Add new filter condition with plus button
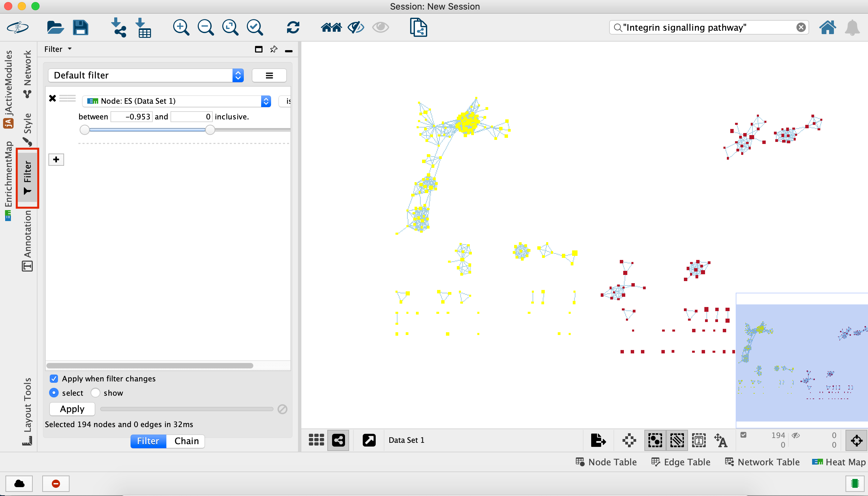 coord(56,159)
